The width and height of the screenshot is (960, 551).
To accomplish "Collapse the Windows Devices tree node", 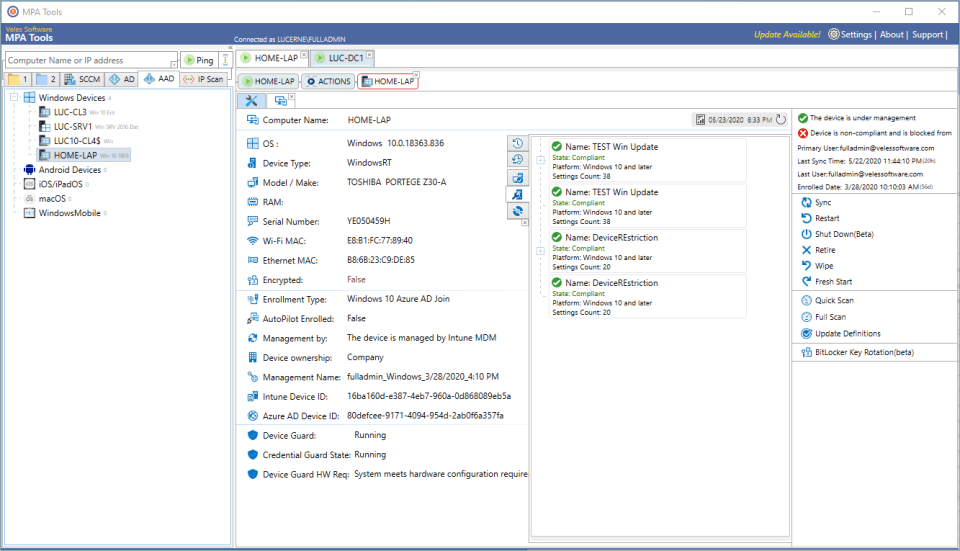I will click(x=14, y=98).
